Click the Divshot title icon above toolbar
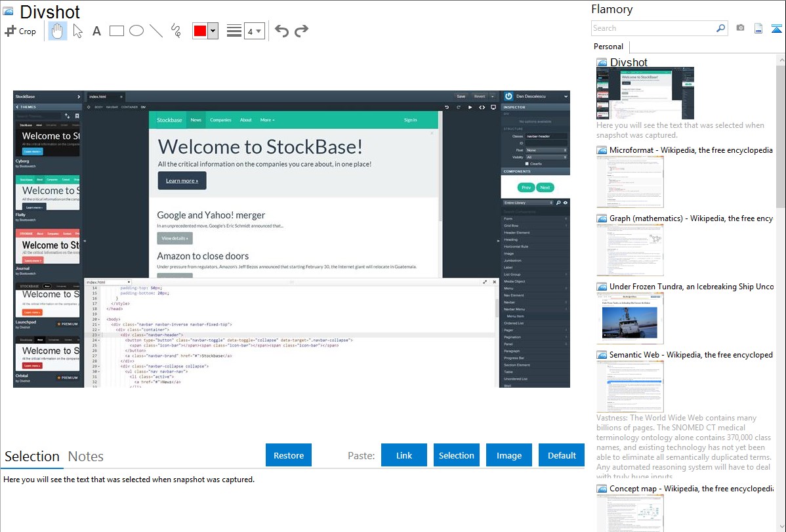 click(8, 11)
